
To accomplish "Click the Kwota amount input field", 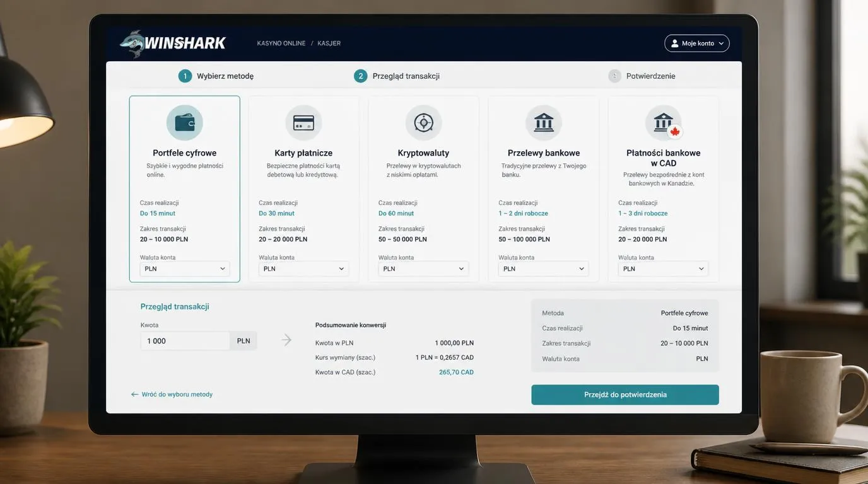I will point(185,341).
